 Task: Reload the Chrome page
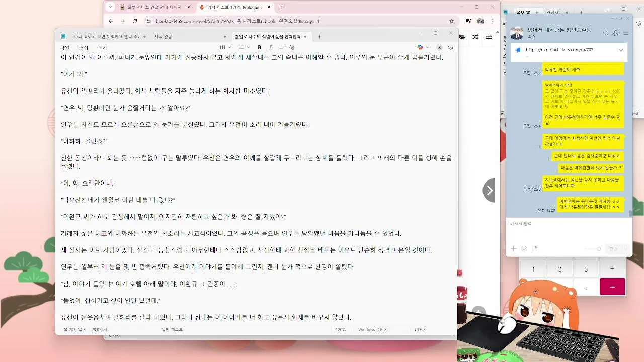point(135,21)
